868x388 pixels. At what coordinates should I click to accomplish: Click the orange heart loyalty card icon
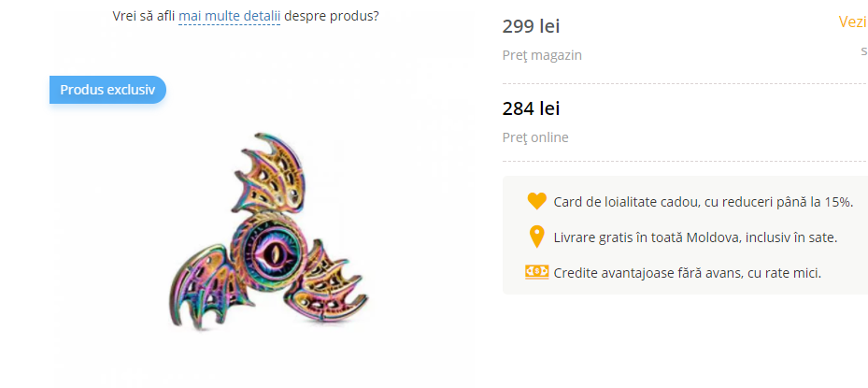pos(536,201)
